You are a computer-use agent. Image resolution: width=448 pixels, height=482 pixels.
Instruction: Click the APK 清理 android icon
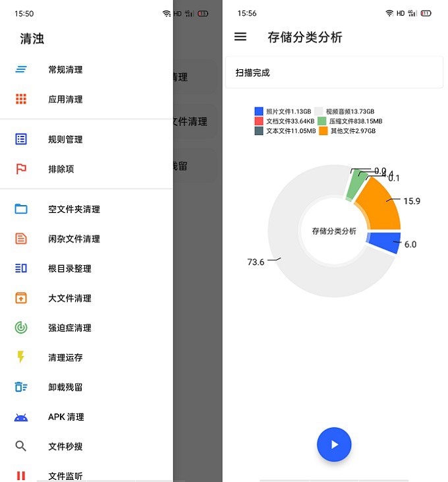(x=21, y=417)
